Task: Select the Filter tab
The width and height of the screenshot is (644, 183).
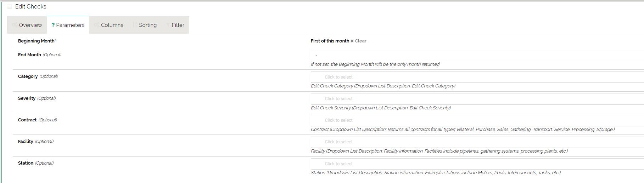Action: pos(178,25)
